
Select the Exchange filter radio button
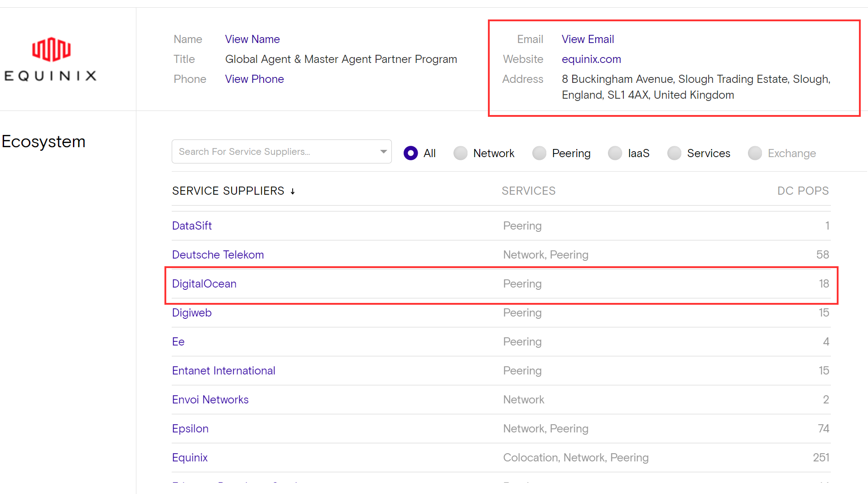tap(755, 153)
